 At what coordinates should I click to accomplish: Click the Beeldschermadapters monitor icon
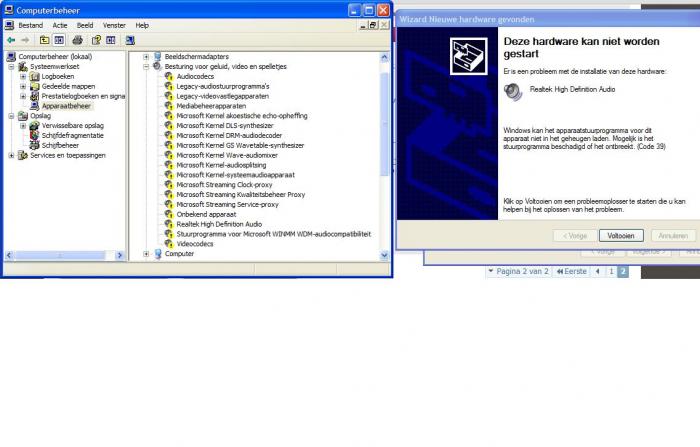click(158, 57)
